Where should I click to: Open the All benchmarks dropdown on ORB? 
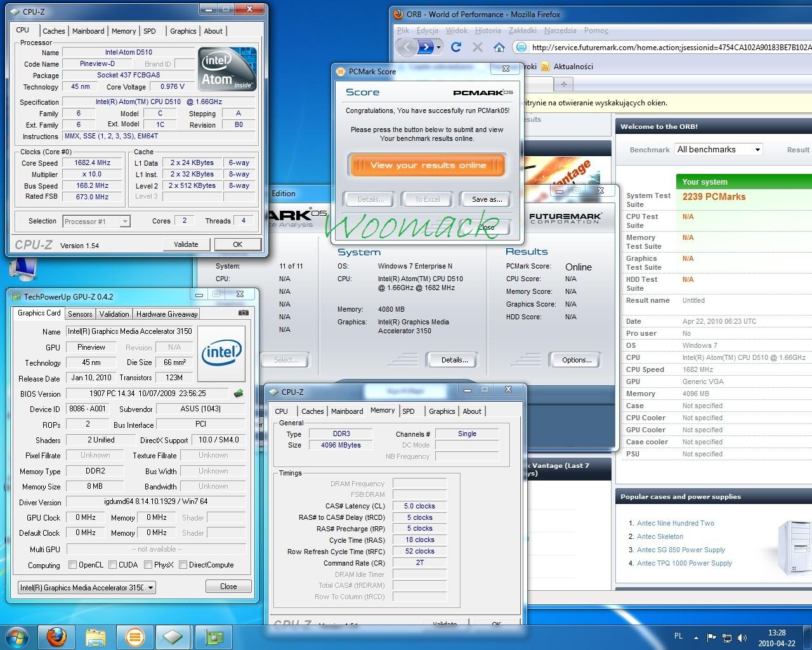[x=719, y=149]
